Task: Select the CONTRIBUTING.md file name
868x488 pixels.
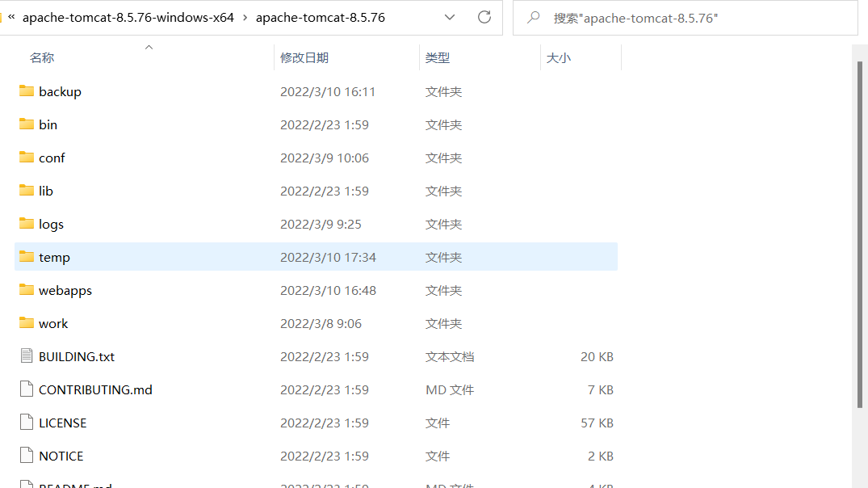Action: coord(95,390)
